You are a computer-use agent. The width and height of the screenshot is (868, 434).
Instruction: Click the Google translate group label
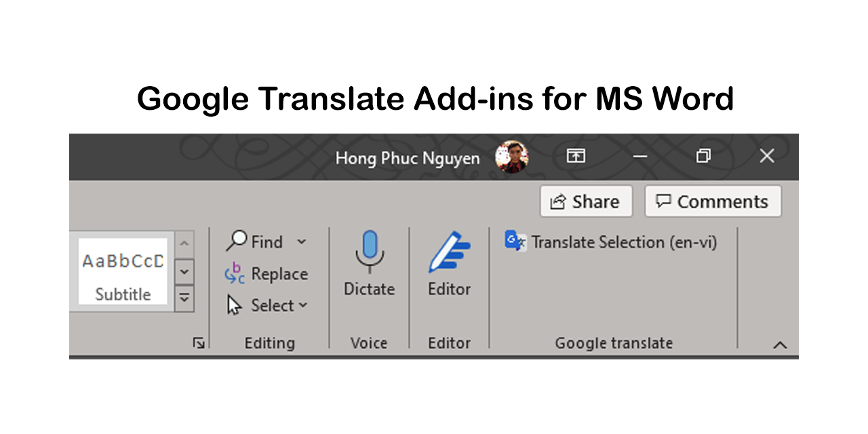point(614,343)
